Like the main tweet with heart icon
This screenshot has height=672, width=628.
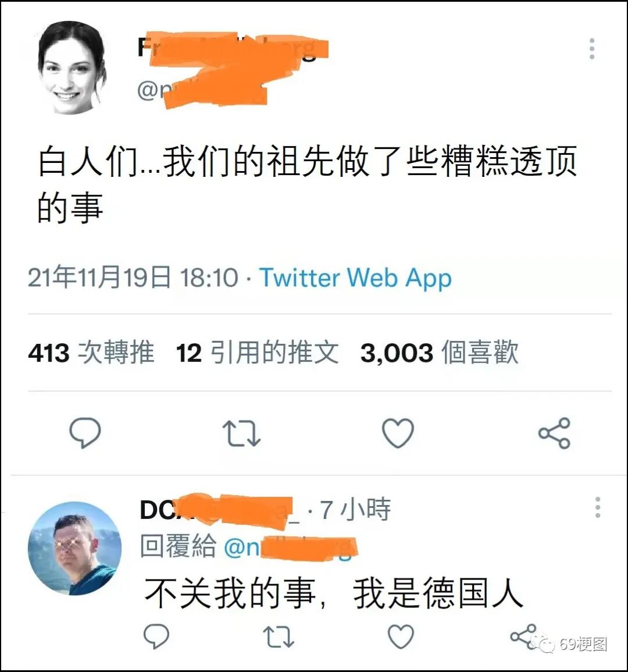click(398, 433)
